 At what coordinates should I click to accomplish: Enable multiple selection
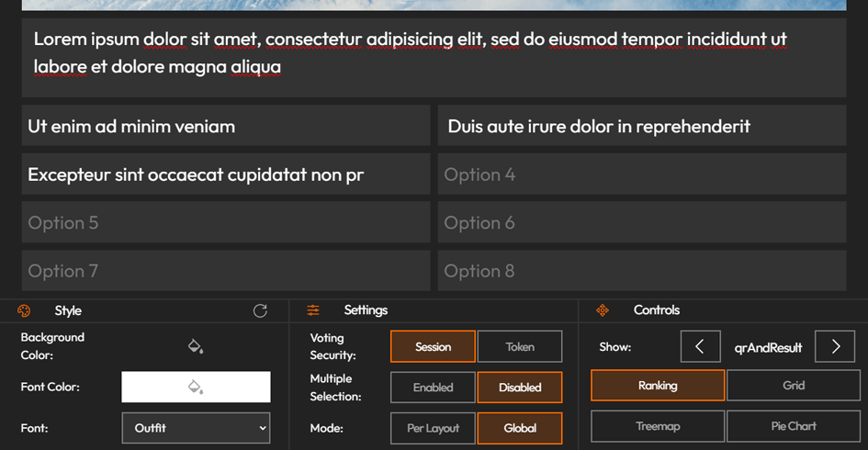[433, 387]
